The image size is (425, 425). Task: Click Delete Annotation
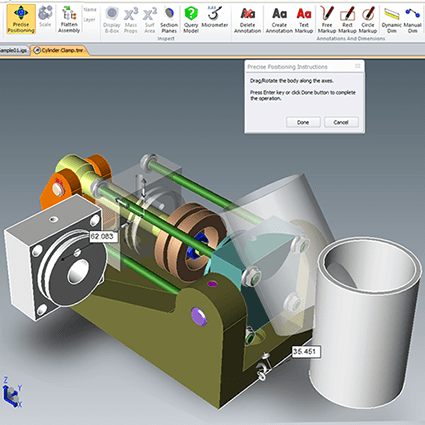tap(247, 20)
